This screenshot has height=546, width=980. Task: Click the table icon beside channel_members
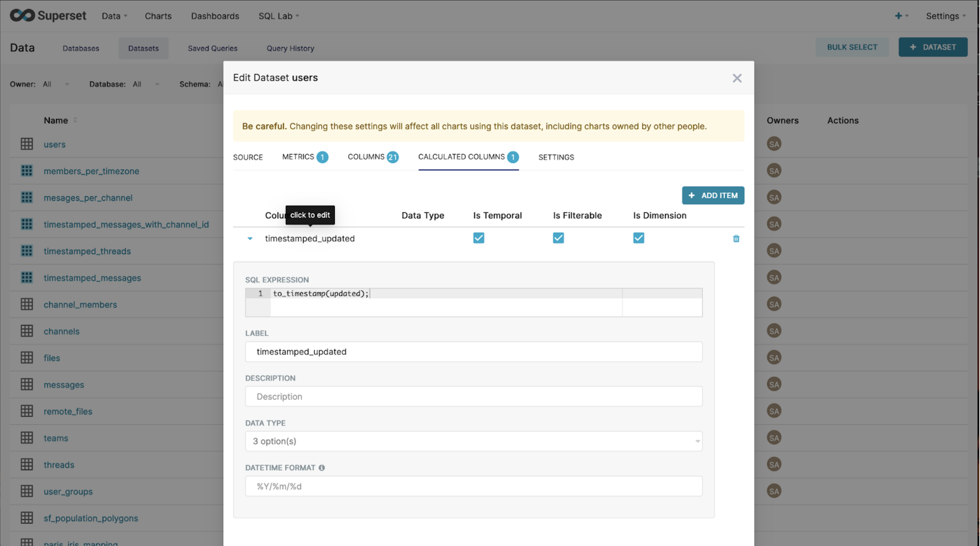27,304
